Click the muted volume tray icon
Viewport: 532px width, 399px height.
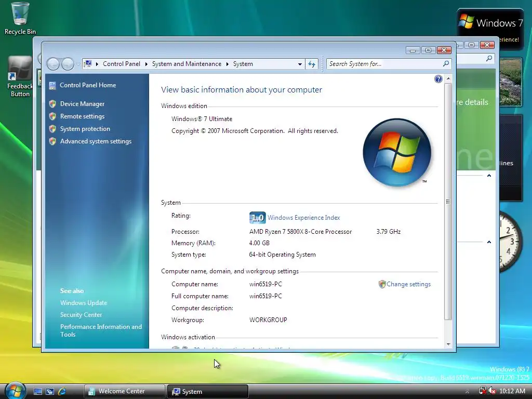click(491, 391)
